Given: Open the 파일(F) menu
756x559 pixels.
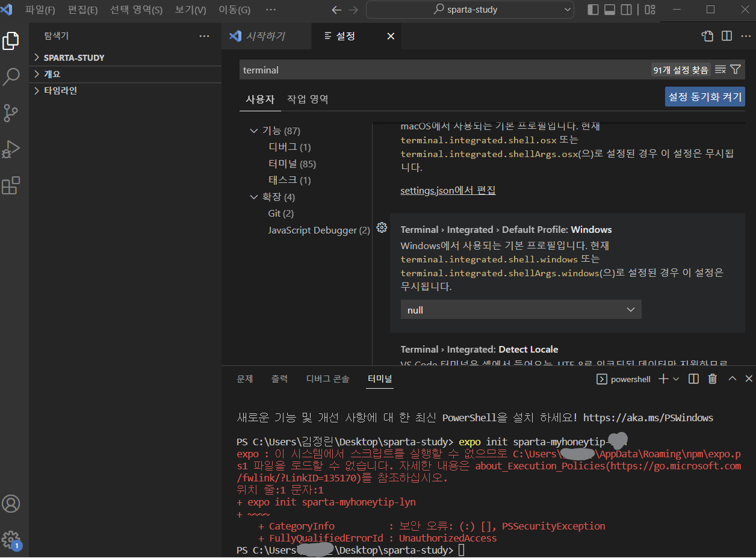Looking at the screenshot, I should (x=40, y=10).
